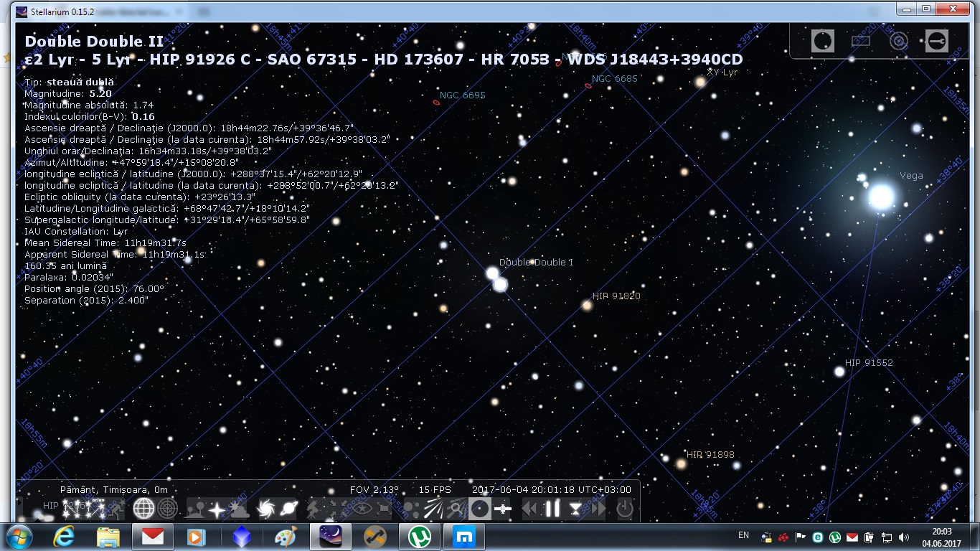Toggle exoplanets display icon
This screenshot has width=980, height=551.
tap(411, 509)
